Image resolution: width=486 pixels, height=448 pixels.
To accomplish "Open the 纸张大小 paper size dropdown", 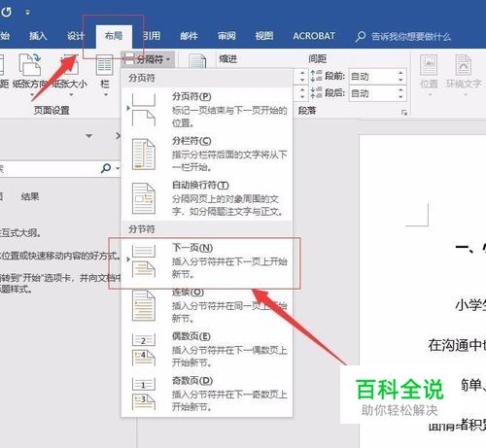I will 70,75.
